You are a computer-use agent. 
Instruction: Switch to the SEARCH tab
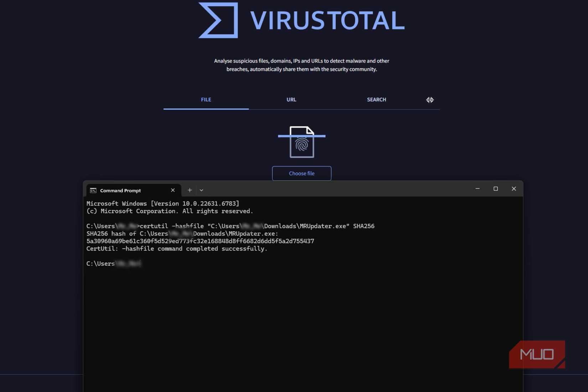coord(376,100)
